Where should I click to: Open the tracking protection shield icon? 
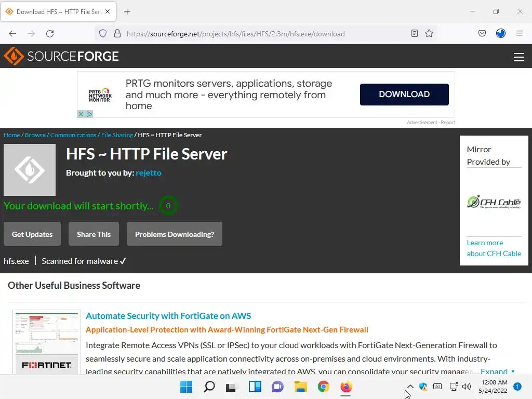103,34
